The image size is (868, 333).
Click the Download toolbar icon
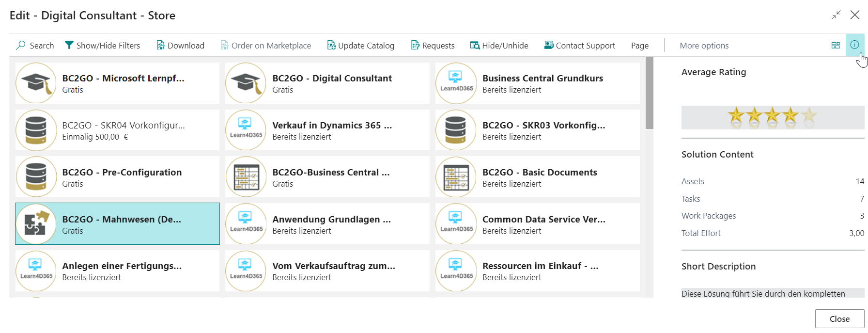(160, 45)
